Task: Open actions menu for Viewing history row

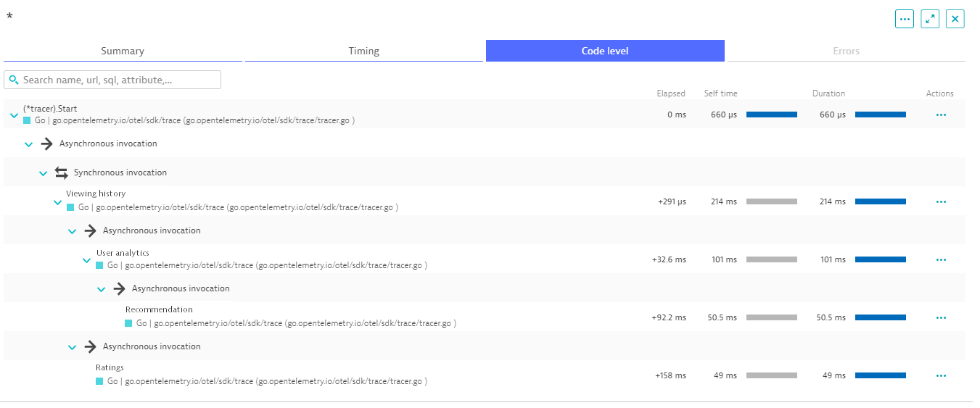Action: 941,201
